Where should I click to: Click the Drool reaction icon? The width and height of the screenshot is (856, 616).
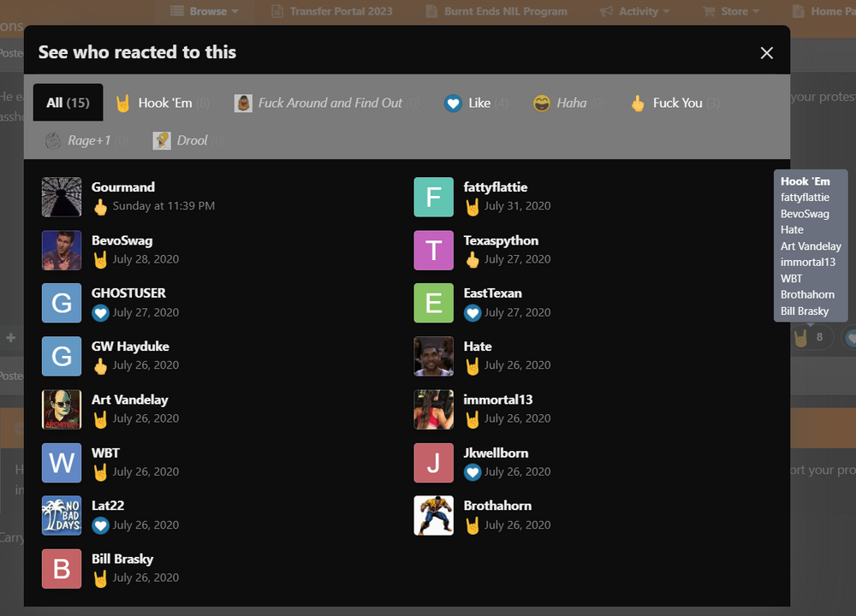(162, 141)
